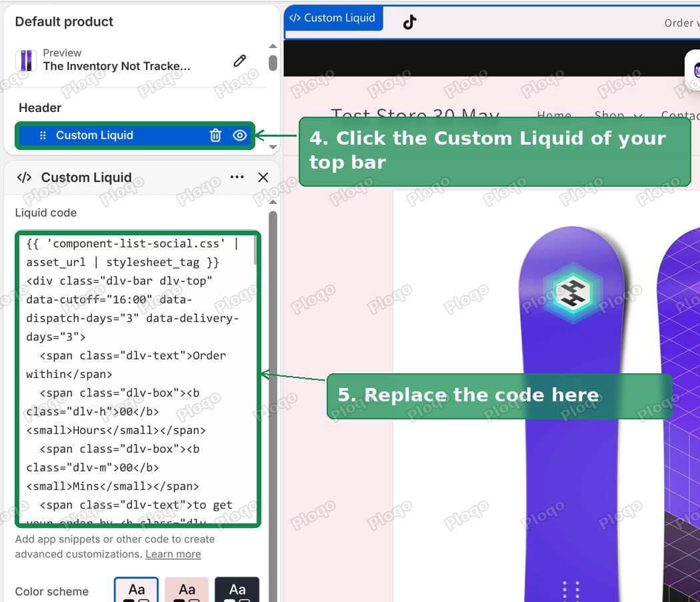
Task: Delete Custom Liquid with the trash icon
Action: [215, 135]
